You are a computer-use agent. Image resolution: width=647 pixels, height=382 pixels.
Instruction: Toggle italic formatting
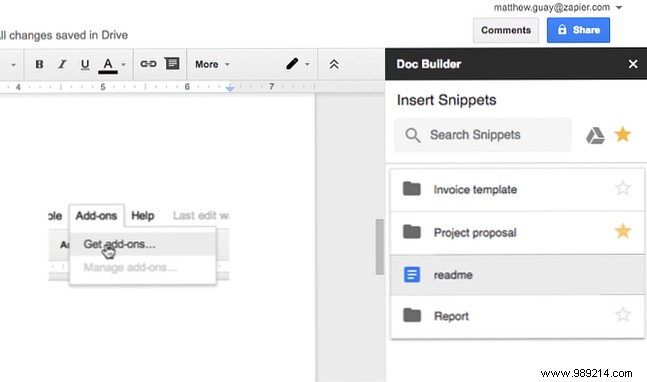click(62, 64)
